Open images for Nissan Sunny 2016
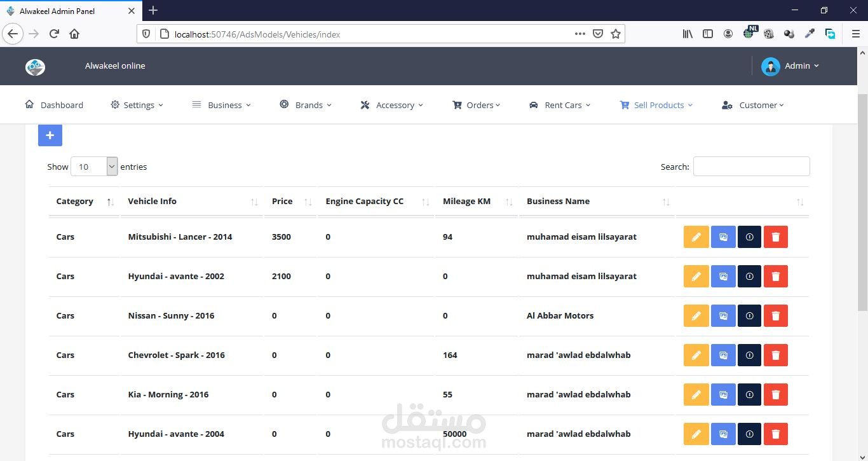This screenshot has height=461, width=868. pos(723,315)
